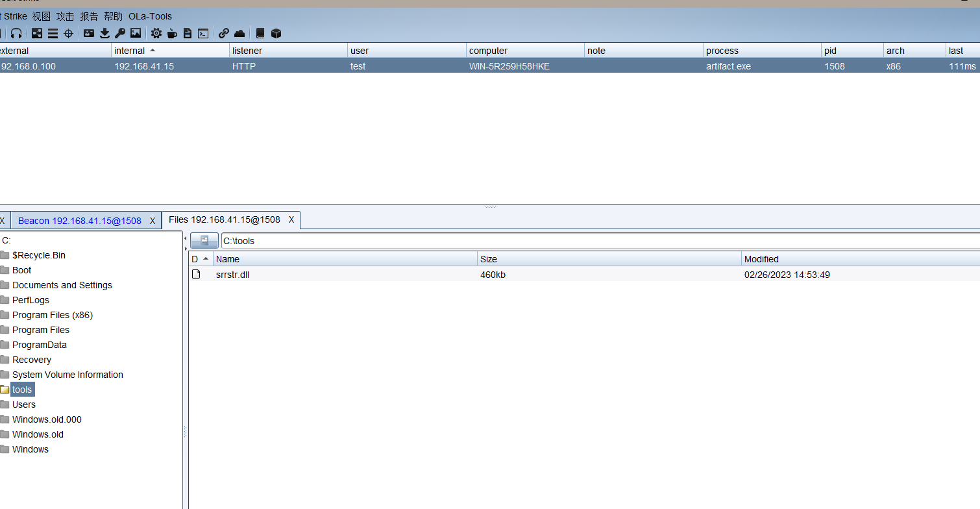
Task: Sort sessions by computer column
Action: (525, 51)
